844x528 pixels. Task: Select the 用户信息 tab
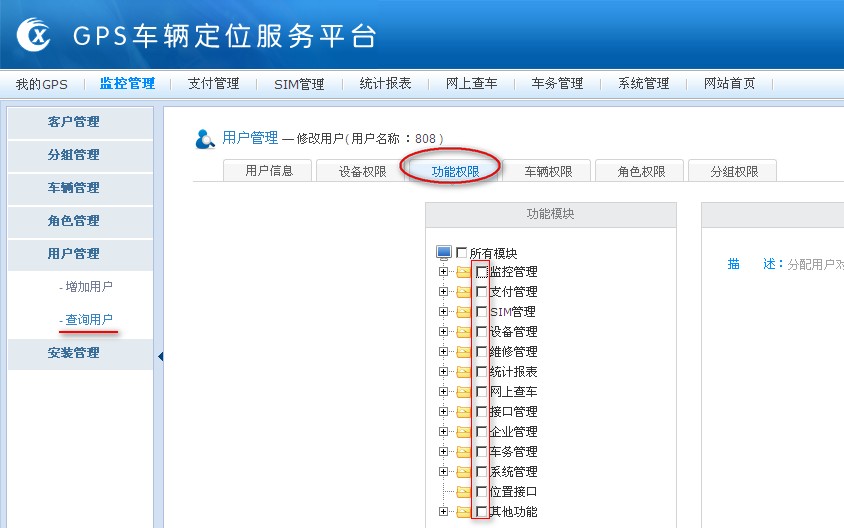[x=269, y=171]
